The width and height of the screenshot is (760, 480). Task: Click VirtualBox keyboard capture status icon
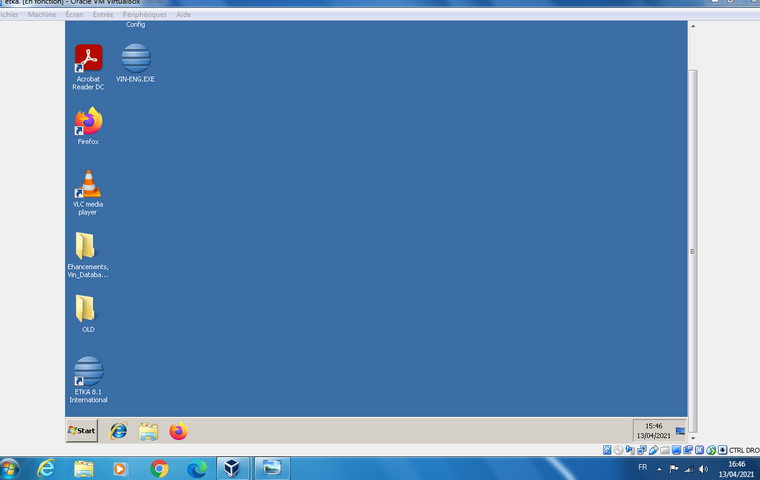point(722,450)
